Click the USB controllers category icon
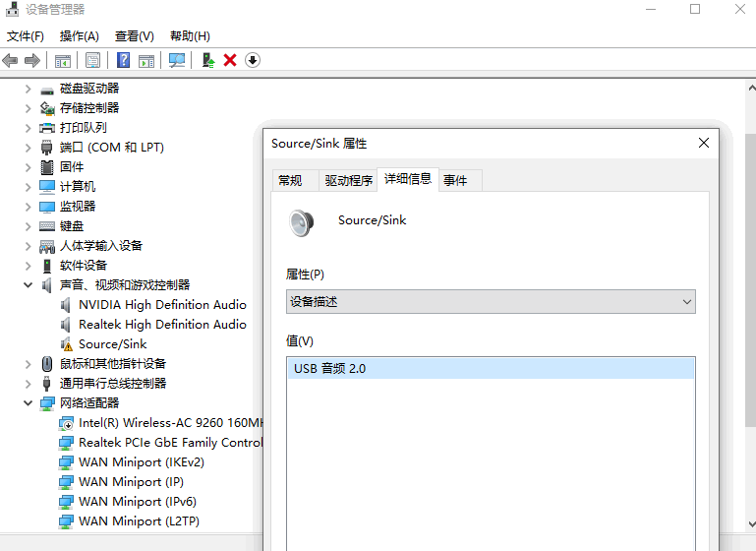The image size is (756, 551). pos(47,384)
